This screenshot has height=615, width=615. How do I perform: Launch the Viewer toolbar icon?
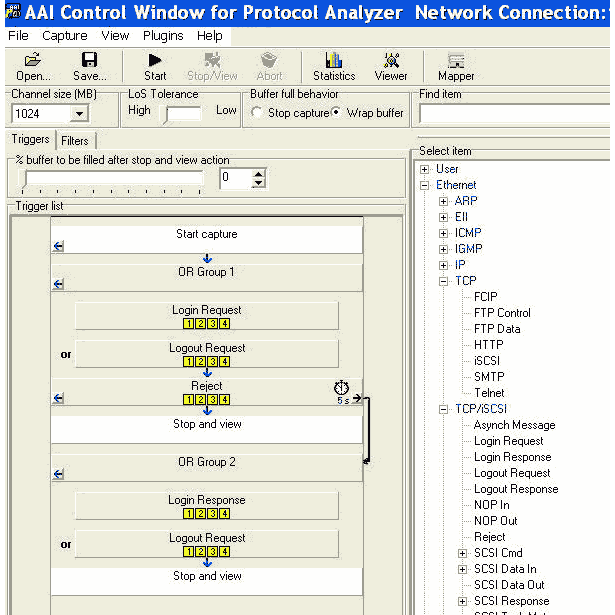point(391,61)
